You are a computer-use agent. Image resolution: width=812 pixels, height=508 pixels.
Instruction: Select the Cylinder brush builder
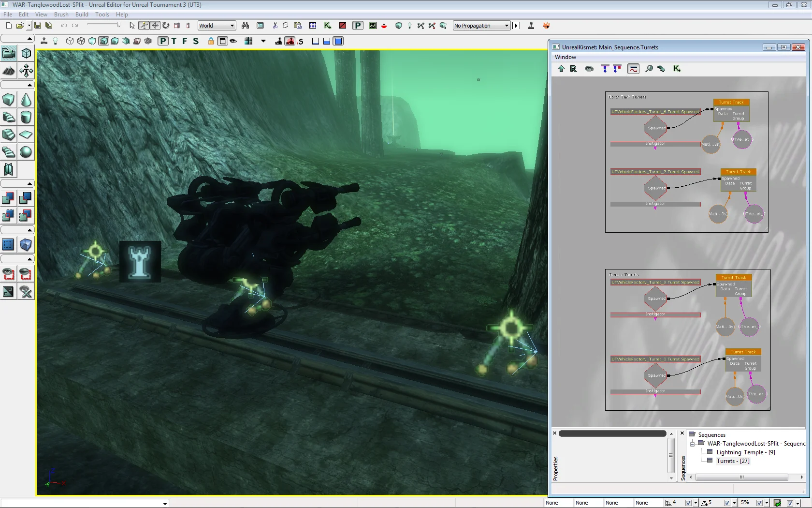26,117
